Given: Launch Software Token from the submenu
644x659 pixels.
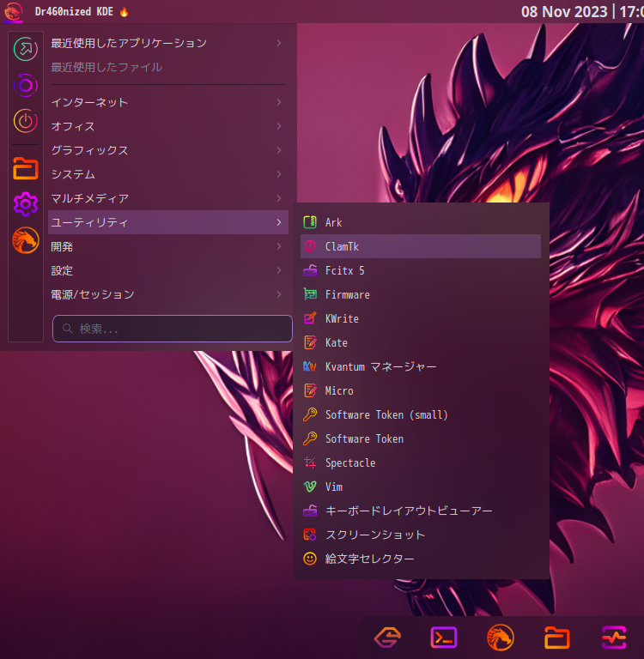Looking at the screenshot, I should click(421, 438).
